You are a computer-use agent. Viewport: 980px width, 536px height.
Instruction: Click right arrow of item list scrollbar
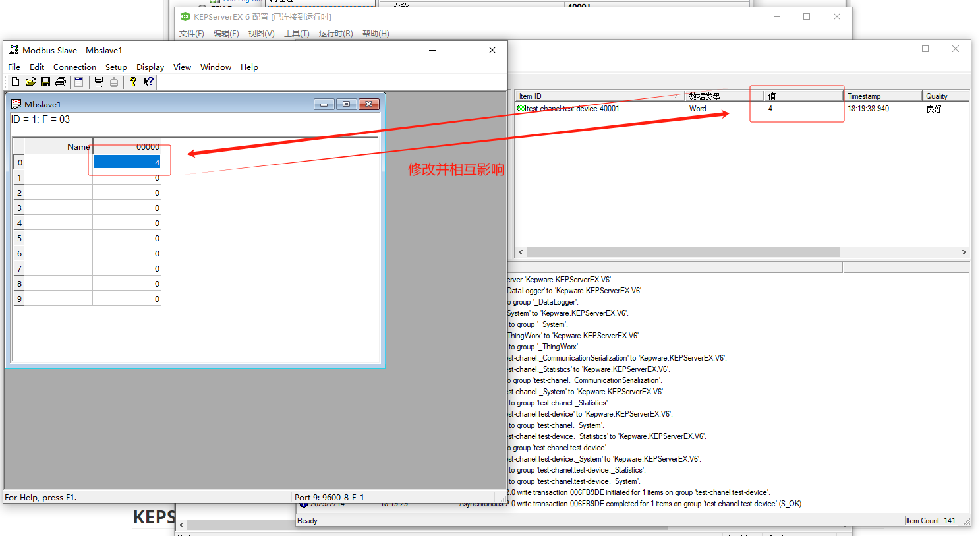click(x=964, y=252)
